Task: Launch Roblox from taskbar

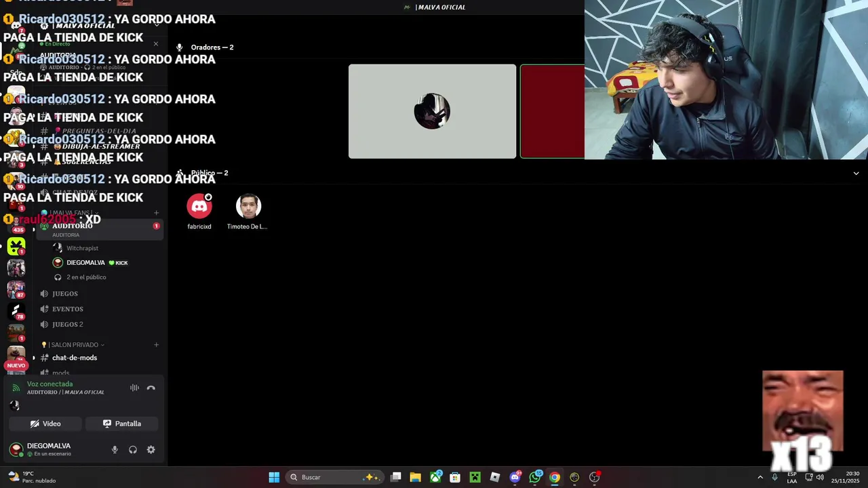Action: pyautogui.click(x=495, y=477)
